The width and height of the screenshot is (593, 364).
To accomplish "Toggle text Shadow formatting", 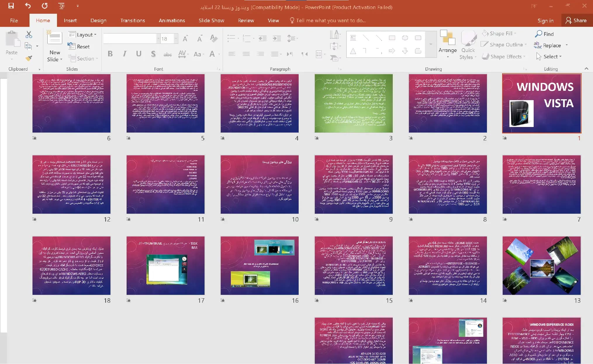I will point(153,54).
